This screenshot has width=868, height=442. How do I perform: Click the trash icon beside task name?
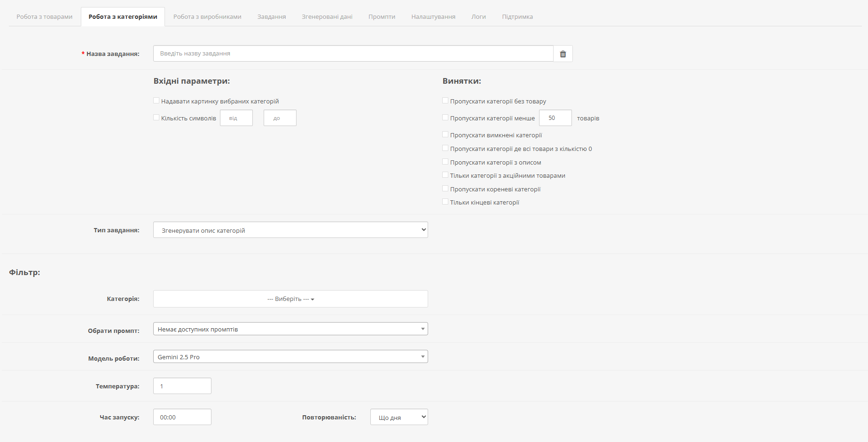pyautogui.click(x=563, y=54)
